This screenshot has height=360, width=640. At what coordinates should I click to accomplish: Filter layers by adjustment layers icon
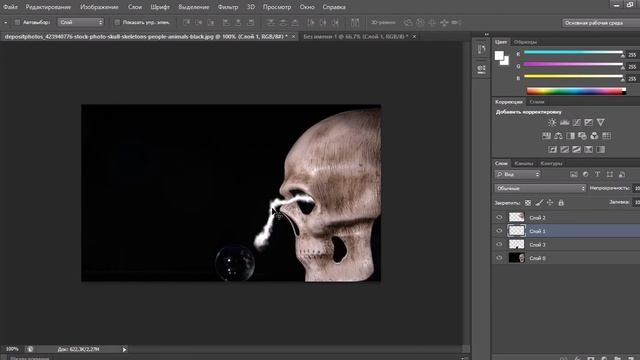pos(586,174)
